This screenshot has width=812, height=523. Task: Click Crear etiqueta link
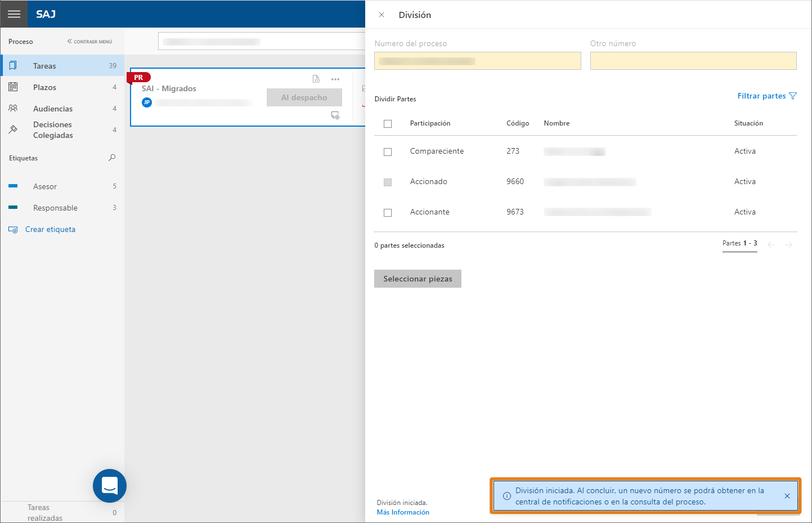pos(50,229)
